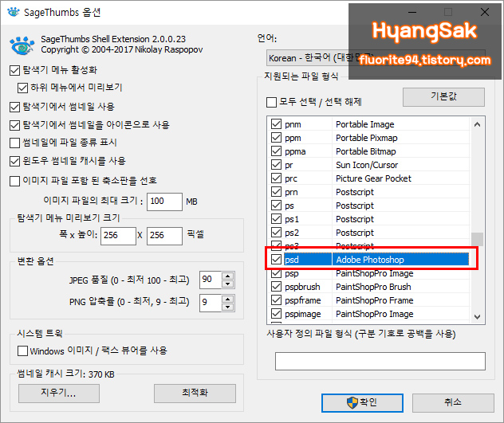
Task: Click the 기본값 defaults button
Action: point(443,97)
